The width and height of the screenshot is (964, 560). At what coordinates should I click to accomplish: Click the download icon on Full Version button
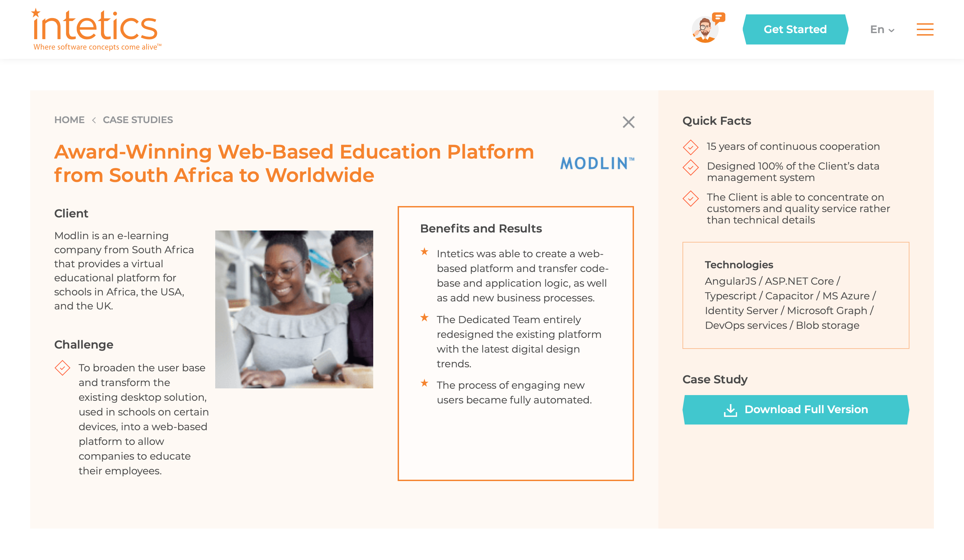731,409
